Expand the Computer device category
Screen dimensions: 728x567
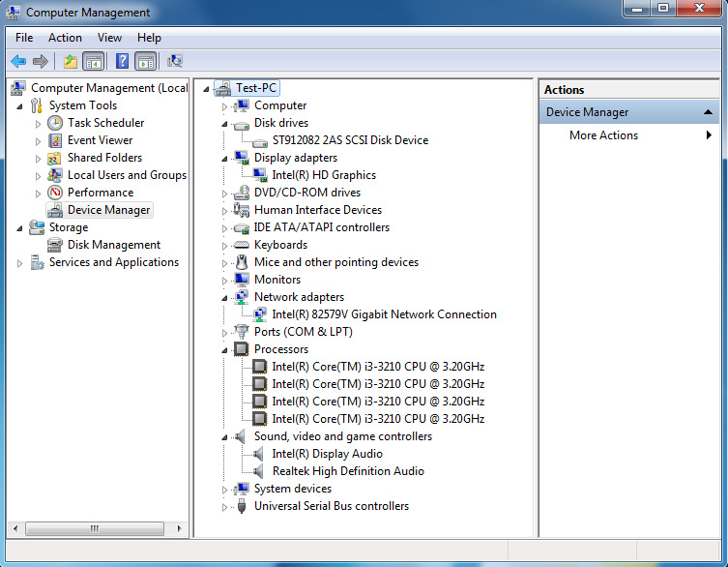(x=224, y=106)
